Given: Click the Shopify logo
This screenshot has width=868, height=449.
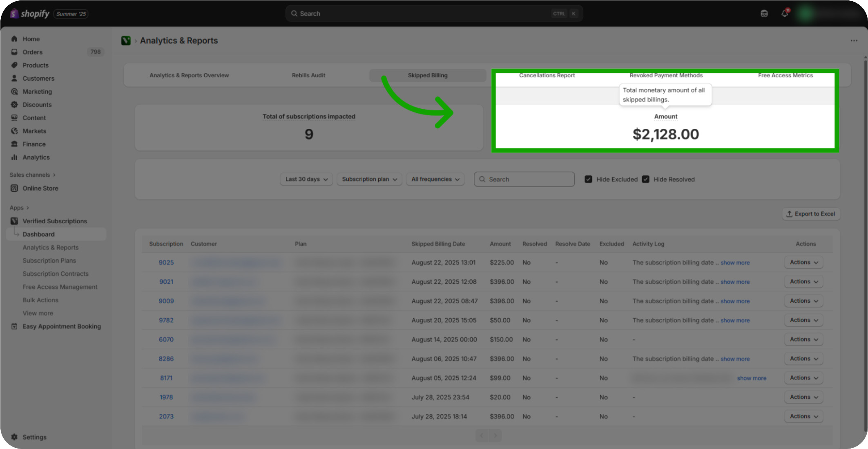Looking at the screenshot, I should [29, 13].
